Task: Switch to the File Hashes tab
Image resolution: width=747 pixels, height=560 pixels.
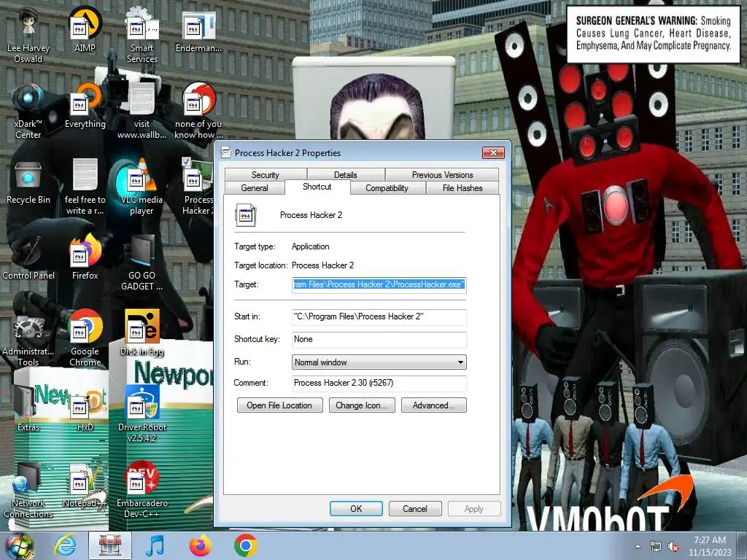Action: tap(462, 188)
